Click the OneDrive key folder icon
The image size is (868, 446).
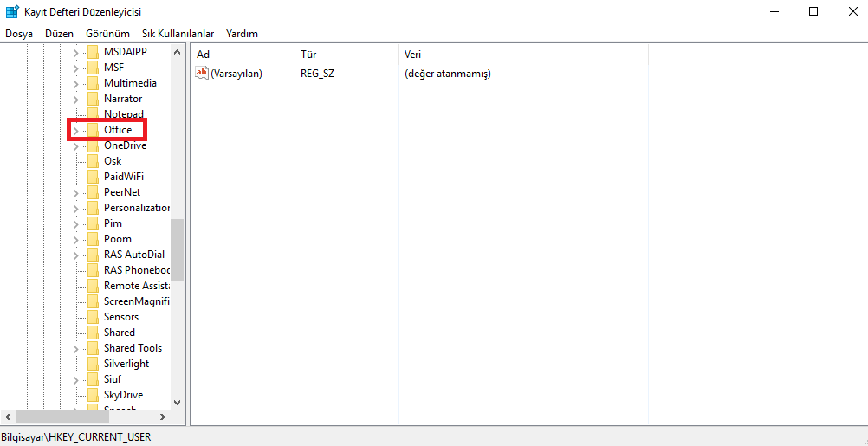click(x=93, y=145)
